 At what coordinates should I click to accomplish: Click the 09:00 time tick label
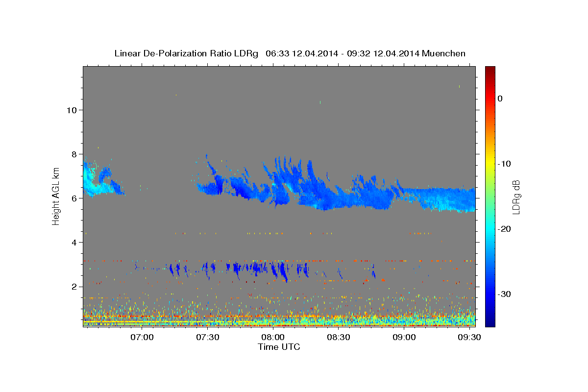point(404,338)
